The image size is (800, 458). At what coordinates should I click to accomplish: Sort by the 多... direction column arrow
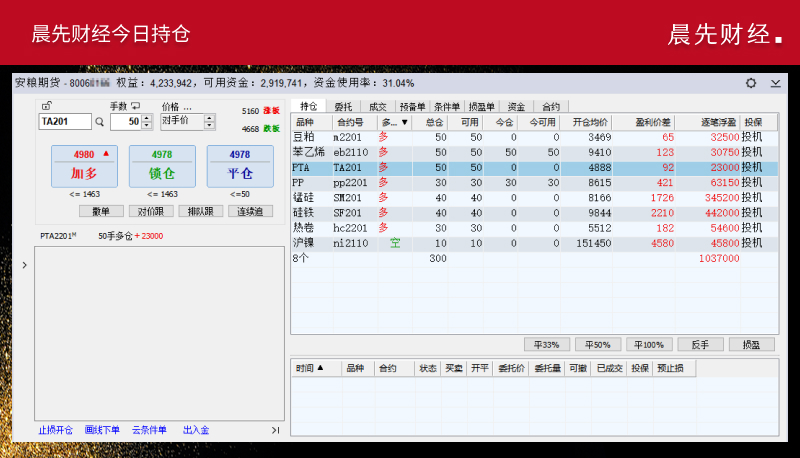[x=404, y=122]
